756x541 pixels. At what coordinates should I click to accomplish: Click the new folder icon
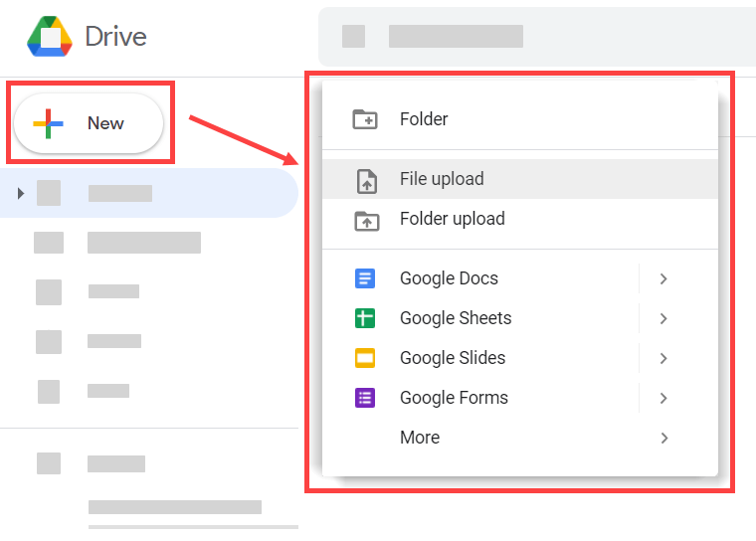click(365, 119)
